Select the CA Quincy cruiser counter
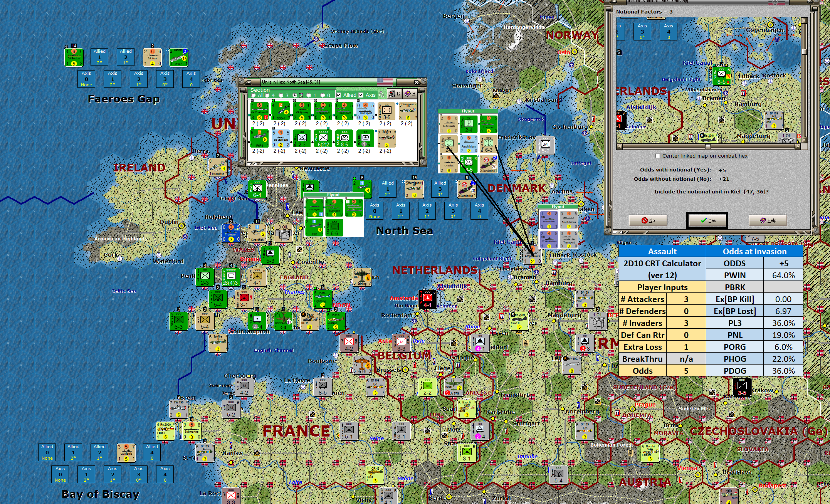Image resolution: width=830 pixels, height=504 pixels. click(302, 111)
